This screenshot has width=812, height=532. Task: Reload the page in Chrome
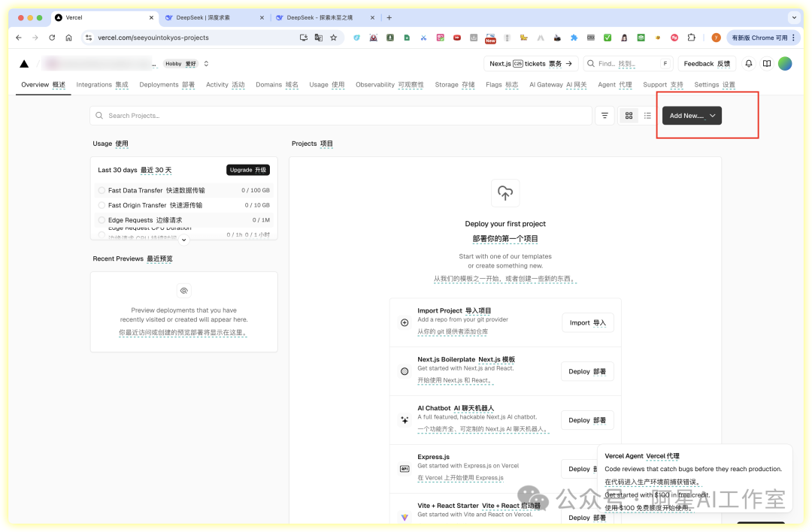(x=52, y=38)
